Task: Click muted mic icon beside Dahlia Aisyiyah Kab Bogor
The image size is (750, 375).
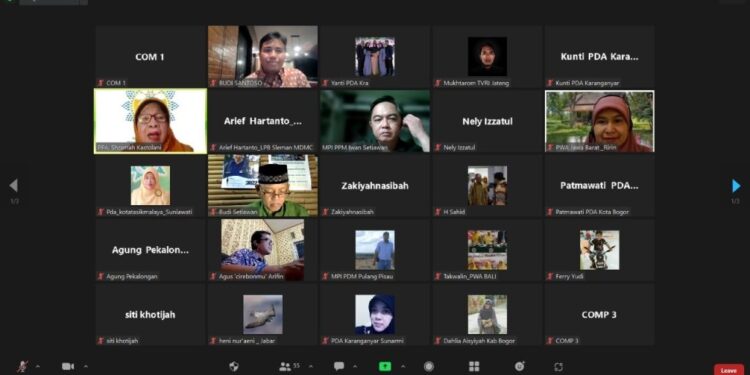Action: [x=438, y=341]
